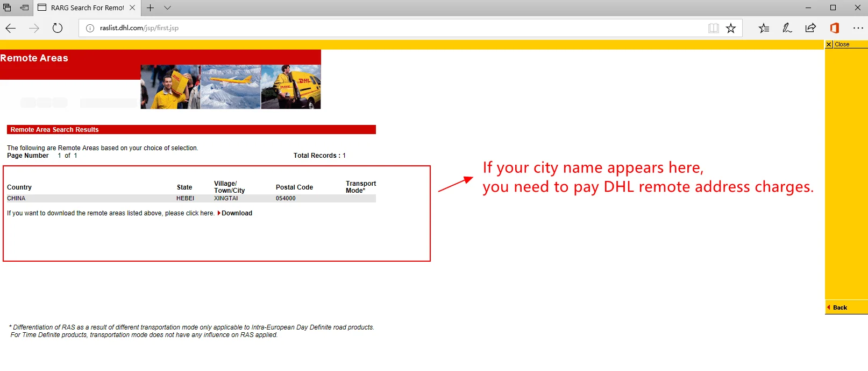Open the favorites hub icon

[764, 28]
